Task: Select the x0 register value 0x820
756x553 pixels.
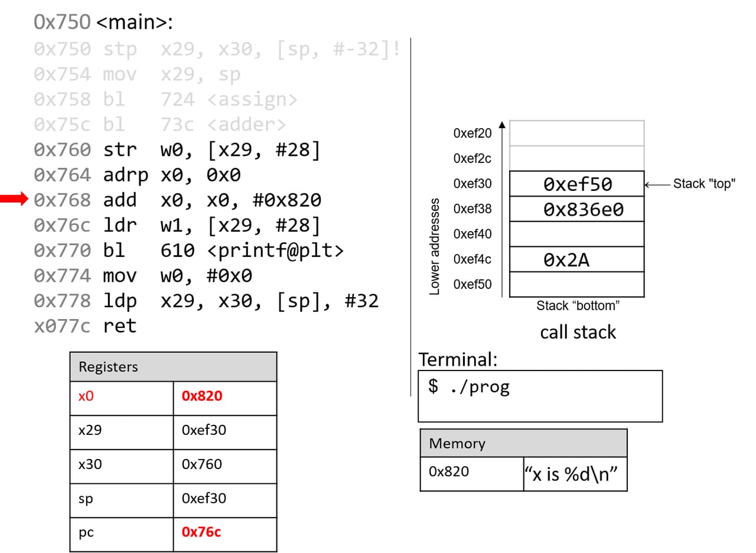Action: pos(202,396)
